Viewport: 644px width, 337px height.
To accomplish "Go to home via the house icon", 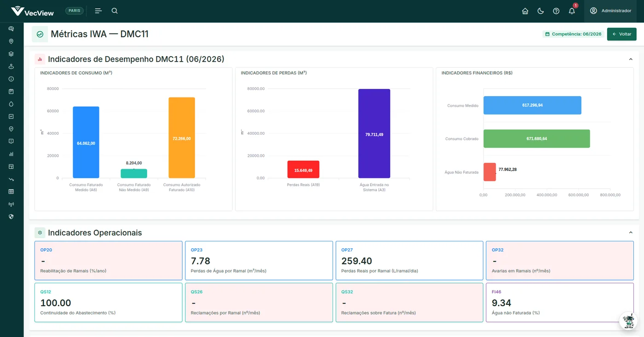I will tap(525, 11).
